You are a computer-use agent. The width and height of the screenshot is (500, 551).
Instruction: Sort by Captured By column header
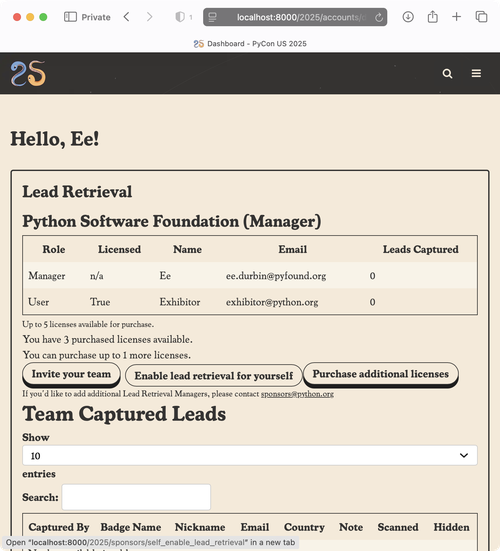[59, 527]
